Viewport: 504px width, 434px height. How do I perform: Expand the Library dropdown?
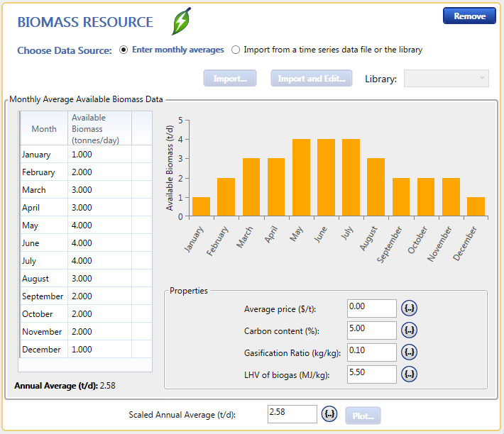pos(446,79)
